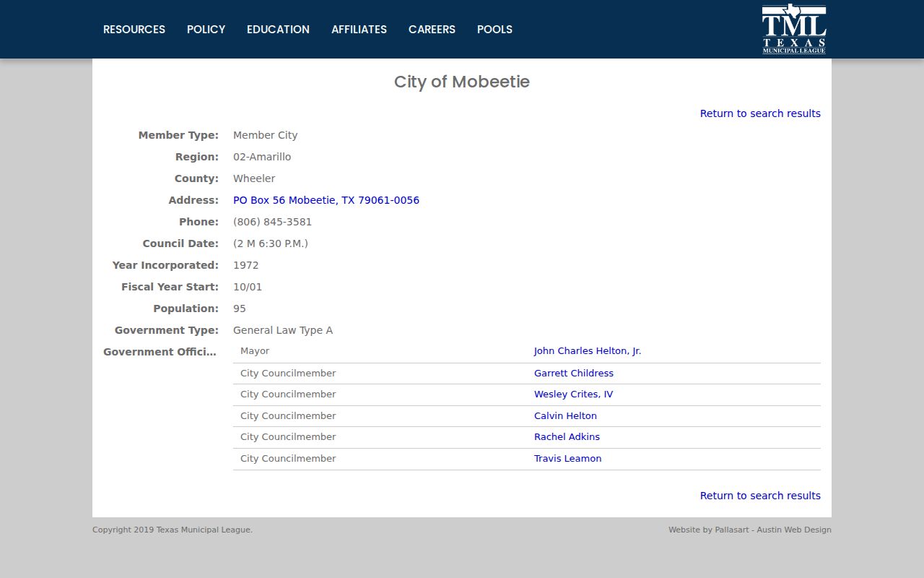Open the Affiliates menu
This screenshot has height=578, width=924.
[x=359, y=30]
